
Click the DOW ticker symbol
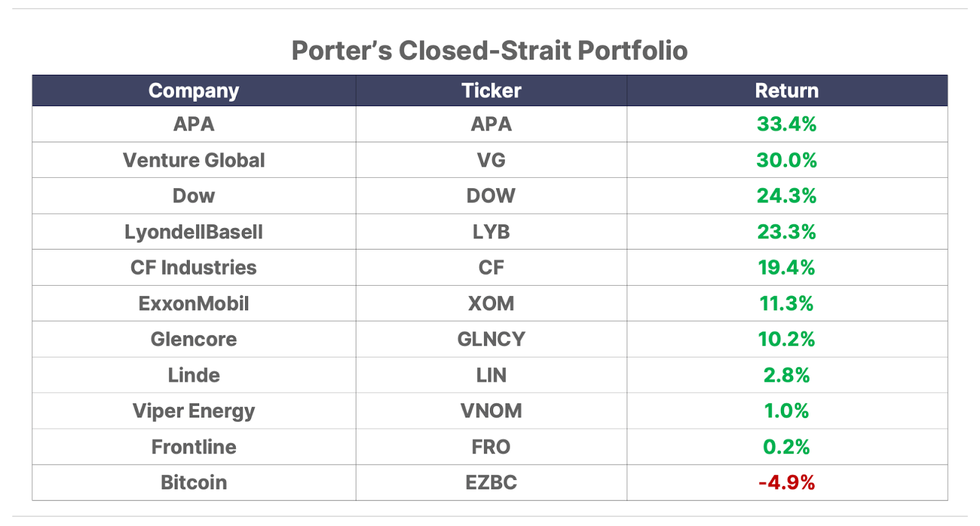[491, 196]
